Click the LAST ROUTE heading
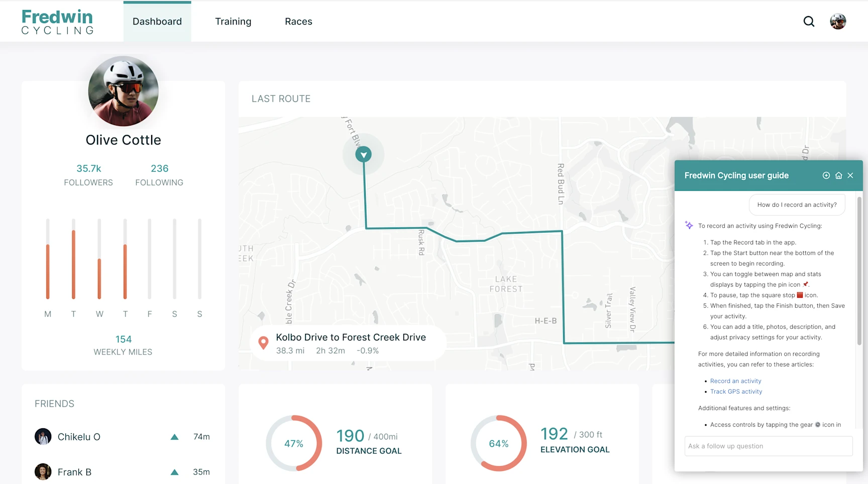Screen dimensions: 868x484 coord(281,99)
